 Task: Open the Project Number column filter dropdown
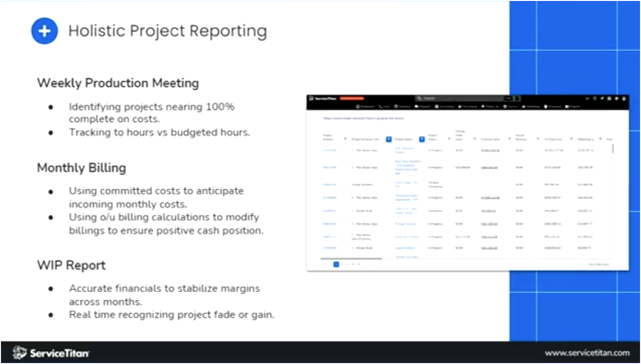pyautogui.click(x=345, y=139)
